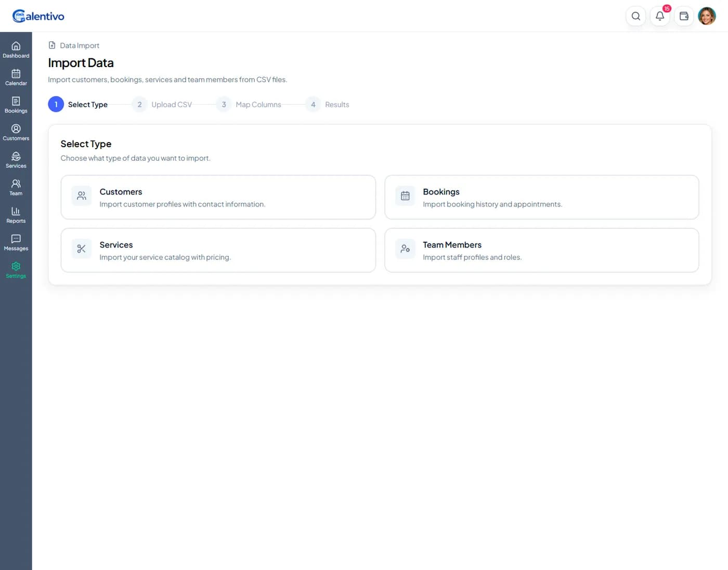Image resolution: width=728 pixels, height=570 pixels.
Task: Go to step 3 Map Columns
Action: (x=249, y=105)
